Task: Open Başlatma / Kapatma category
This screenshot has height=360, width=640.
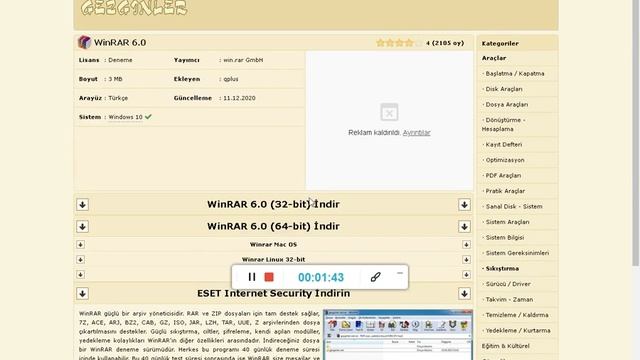Action: tap(515, 73)
